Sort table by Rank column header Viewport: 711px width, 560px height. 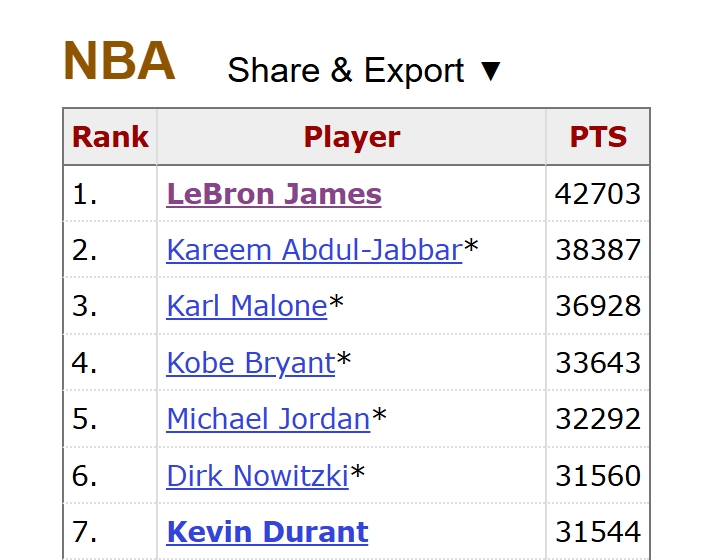pos(110,137)
